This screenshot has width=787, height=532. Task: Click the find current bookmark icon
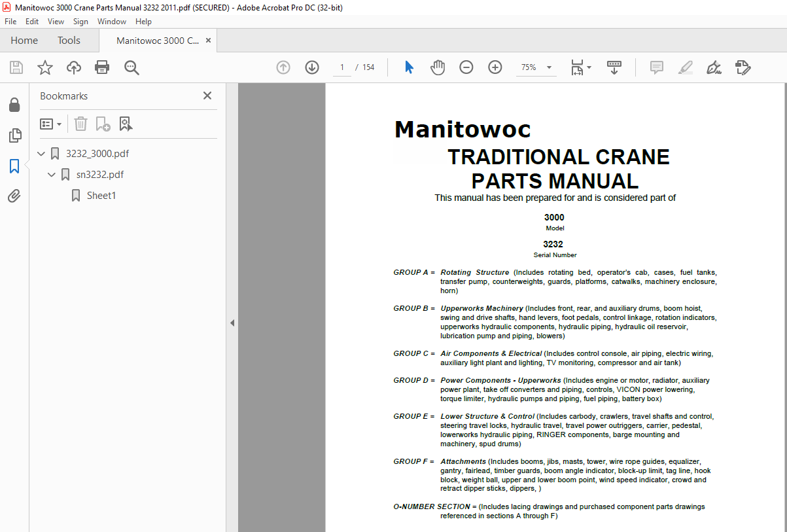coord(126,124)
